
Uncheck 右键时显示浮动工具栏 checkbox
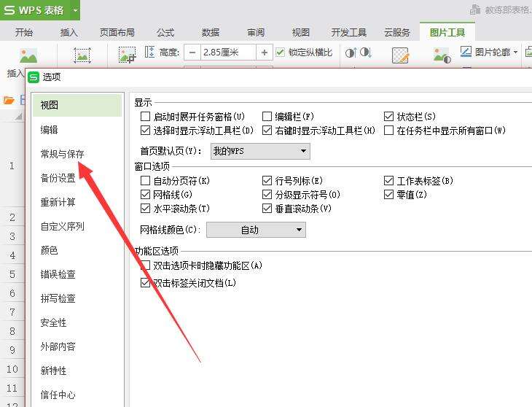[267, 131]
